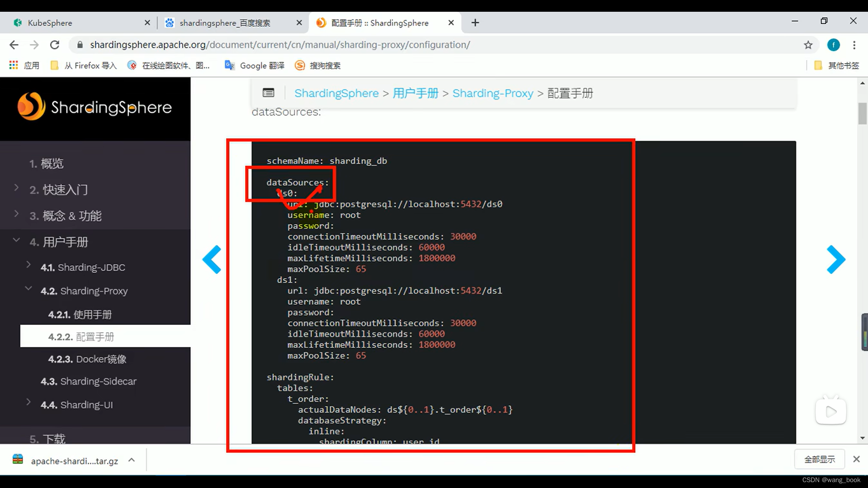Viewport: 868px width, 488px height.
Task: Open 4.2.3. Docker镜像 page
Action: pos(87,359)
